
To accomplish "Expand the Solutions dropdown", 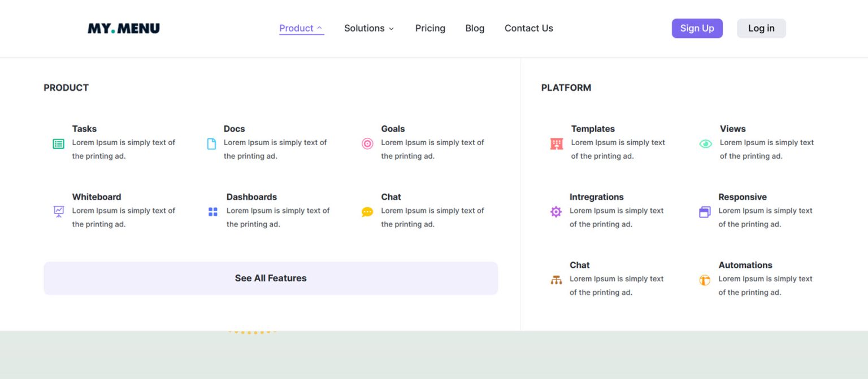I will (368, 28).
